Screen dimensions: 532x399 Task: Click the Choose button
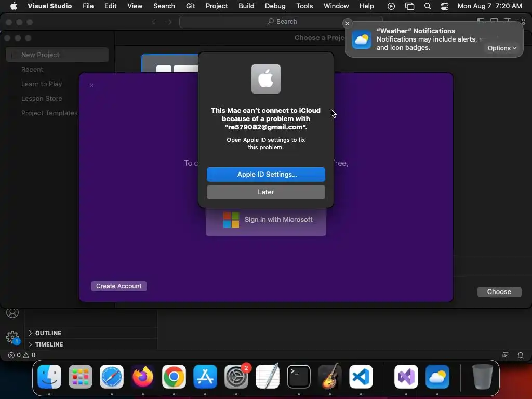point(499,292)
